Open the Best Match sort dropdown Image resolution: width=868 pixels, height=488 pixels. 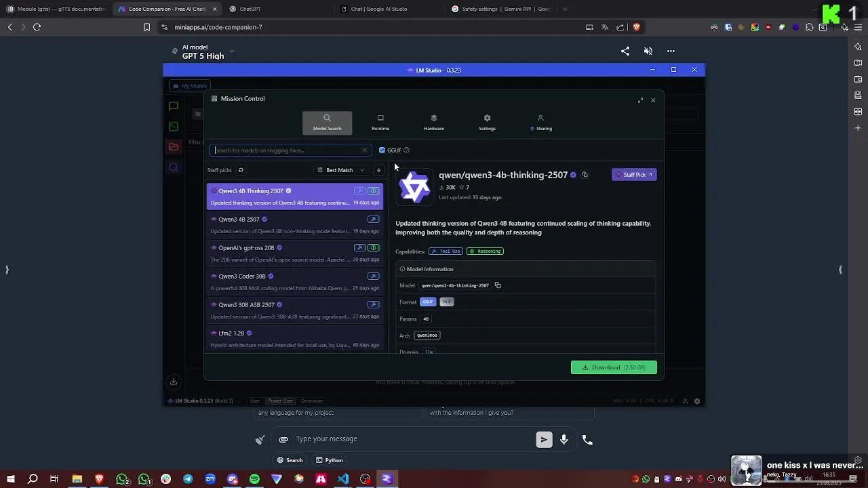[x=340, y=170]
